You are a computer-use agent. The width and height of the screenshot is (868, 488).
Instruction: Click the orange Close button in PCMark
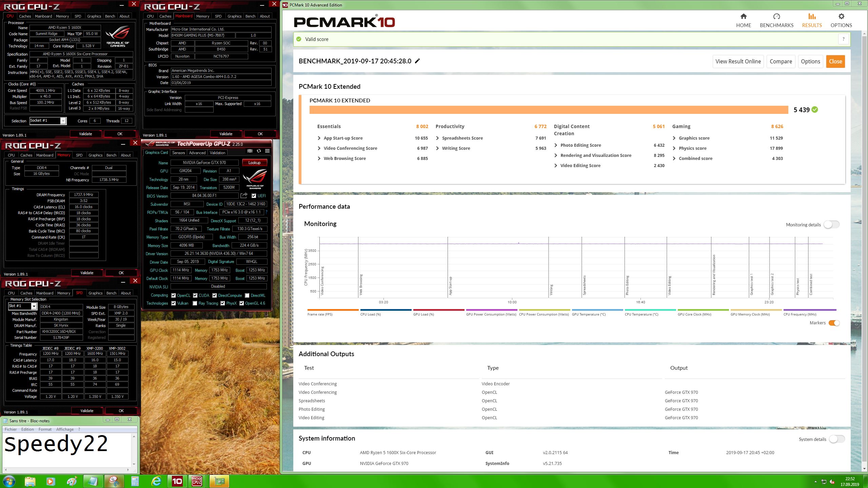(x=835, y=61)
